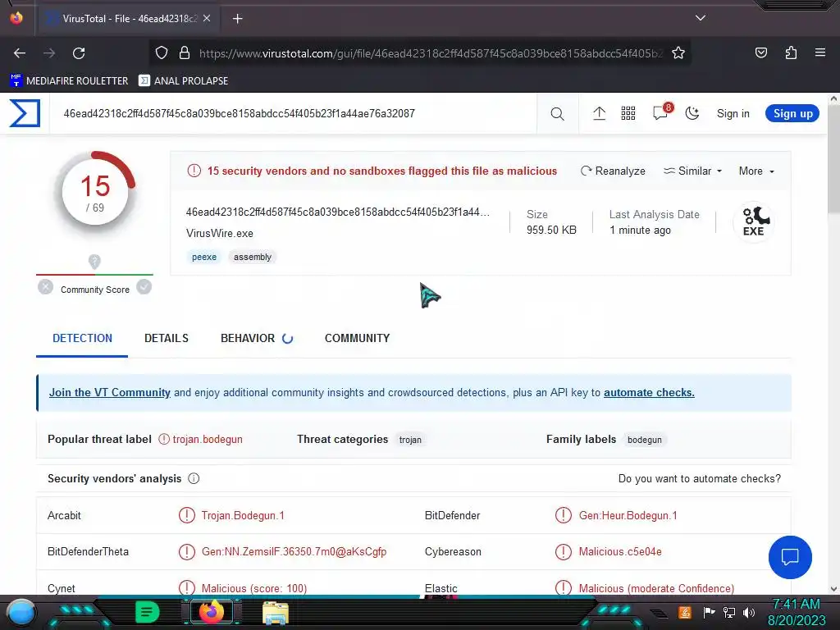Open the Similar dropdown
Viewport: 840px width, 630px height.
(692, 171)
